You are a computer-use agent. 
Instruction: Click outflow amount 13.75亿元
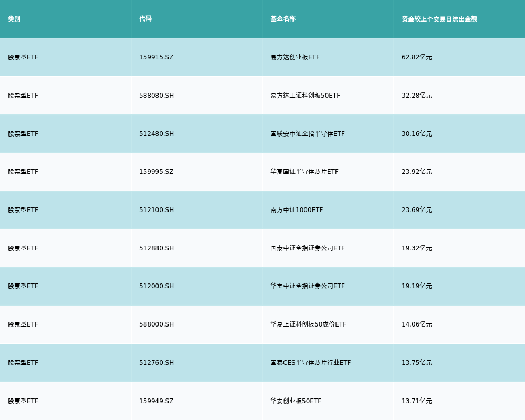pyautogui.click(x=416, y=363)
